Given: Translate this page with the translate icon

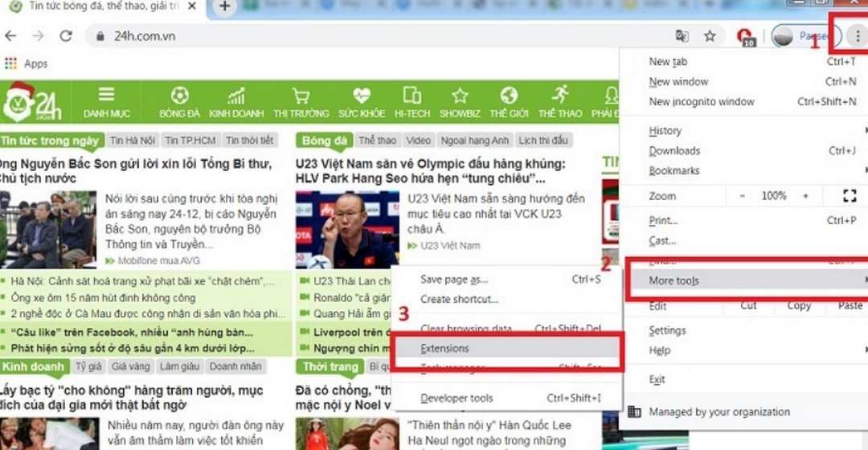Looking at the screenshot, I should (x=682, y=36).
